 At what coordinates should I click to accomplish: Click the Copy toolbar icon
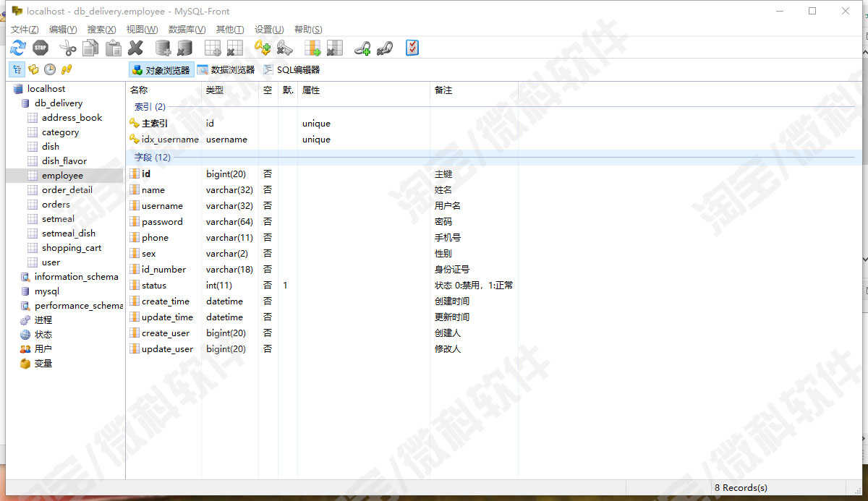click(90, 48)
